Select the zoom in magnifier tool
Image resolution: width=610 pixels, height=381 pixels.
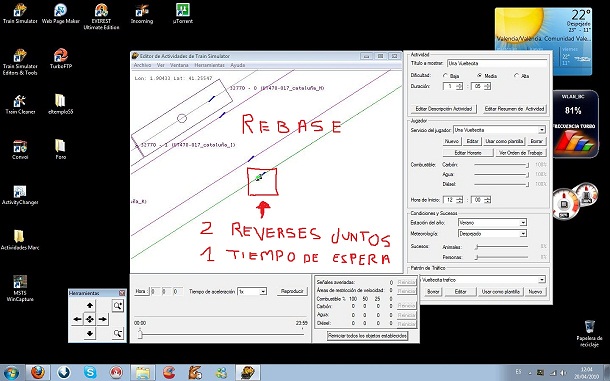pos(117,306)
